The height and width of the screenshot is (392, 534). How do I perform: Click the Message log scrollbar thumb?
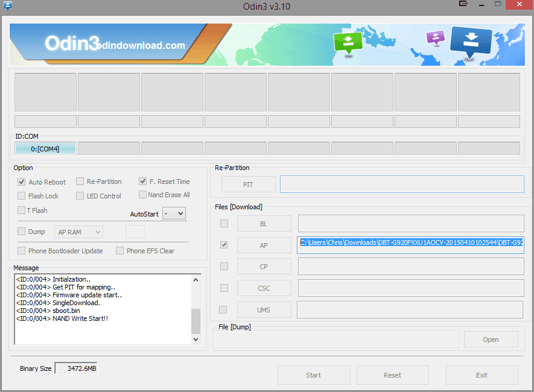tap(196, 321)
